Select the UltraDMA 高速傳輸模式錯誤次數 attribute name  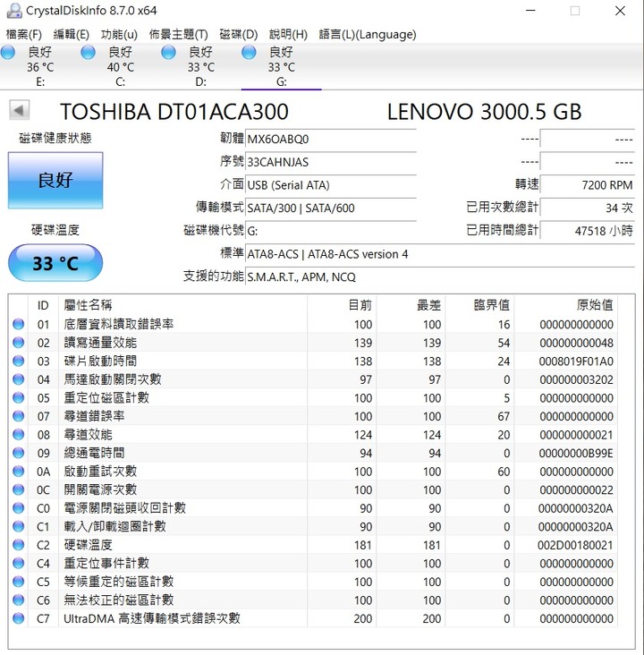click(x=151, y=618)
